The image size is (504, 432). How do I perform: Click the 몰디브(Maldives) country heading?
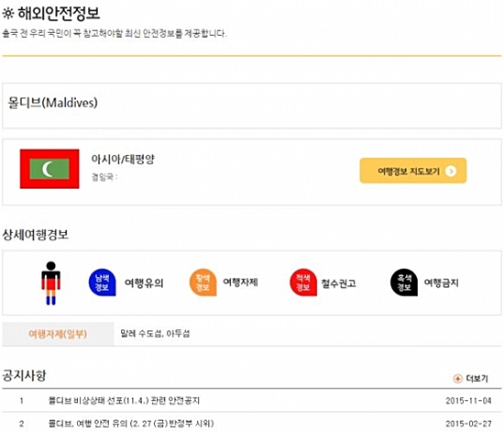click(x=52, y=103)
